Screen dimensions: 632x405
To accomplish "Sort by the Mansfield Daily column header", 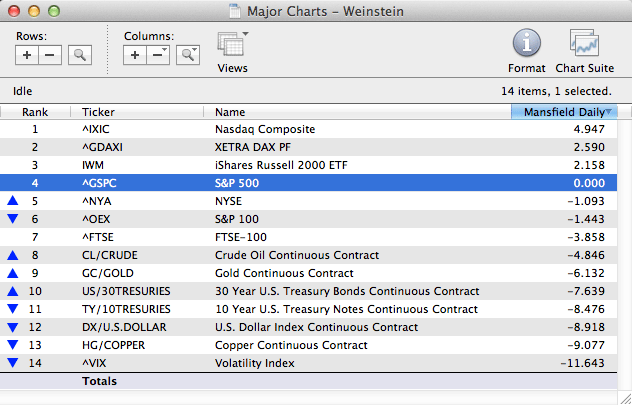I will 564,112.
